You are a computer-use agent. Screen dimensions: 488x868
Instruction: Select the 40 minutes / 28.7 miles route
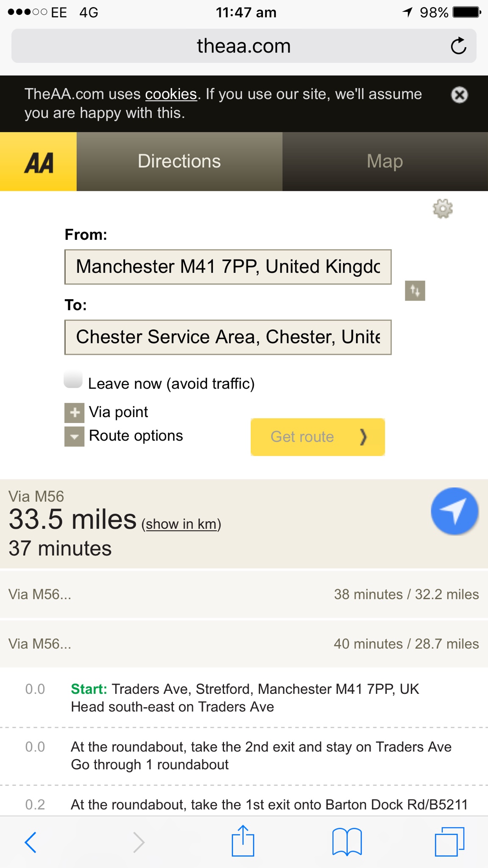244,644
